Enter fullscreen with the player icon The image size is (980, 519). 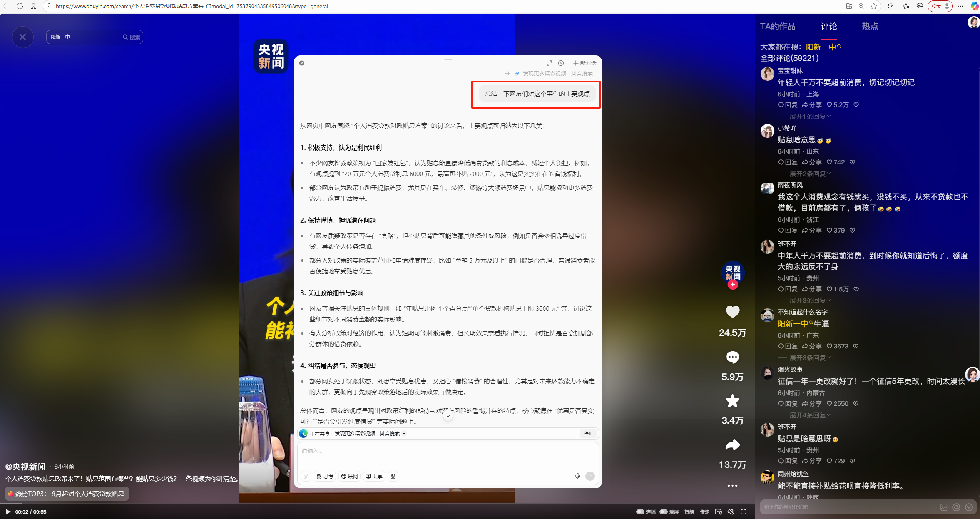(x=744, y=512)
